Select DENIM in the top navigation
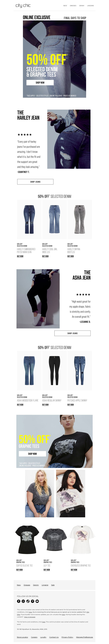This screenshot has height=644, width=109. (82, 5)
